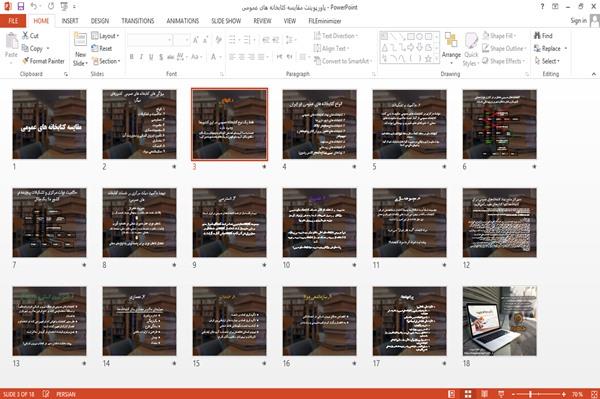The image size is (600, 399).
Task: Open the TRANSITIONS ribbon tab
Action: [x=138, y=21]
